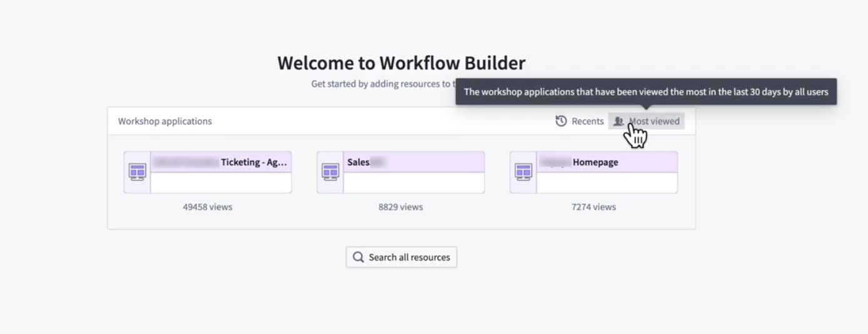Click the Search all resources button
Viewport: 868px width, 334px height.
(x=401, y=257)
